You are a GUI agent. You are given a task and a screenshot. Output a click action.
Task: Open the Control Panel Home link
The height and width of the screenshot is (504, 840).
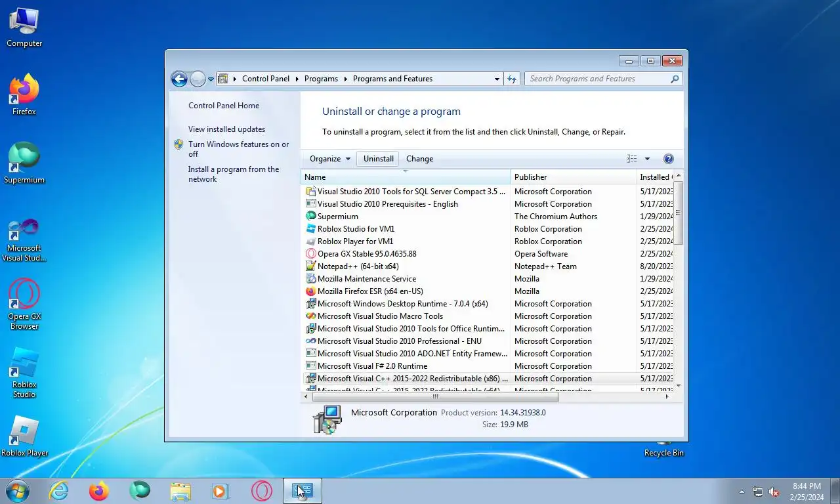tap(224, 106)
